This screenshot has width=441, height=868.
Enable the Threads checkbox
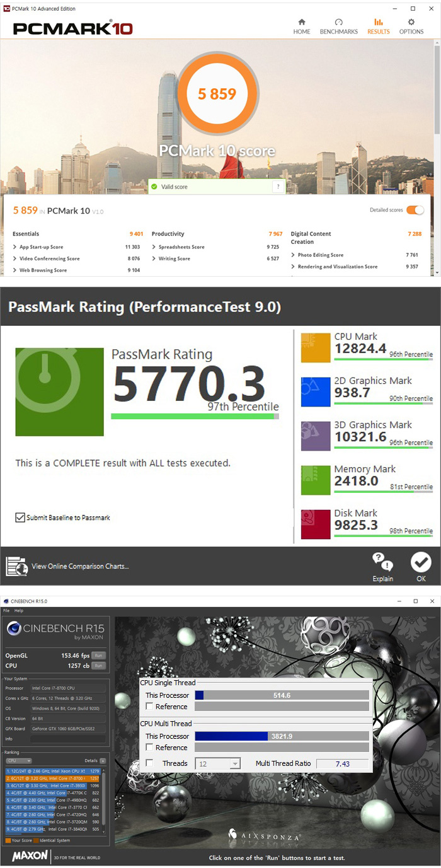(149, 763)
